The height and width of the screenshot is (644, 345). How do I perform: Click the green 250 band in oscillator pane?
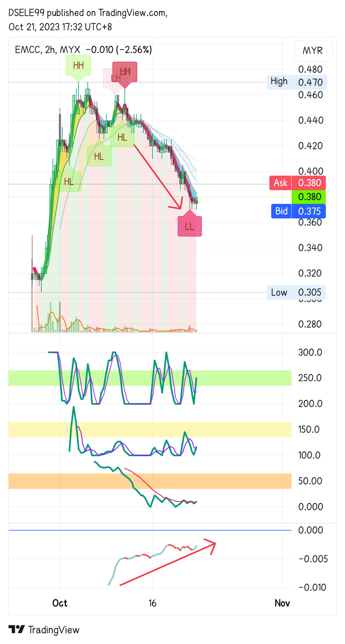(150, 378)
